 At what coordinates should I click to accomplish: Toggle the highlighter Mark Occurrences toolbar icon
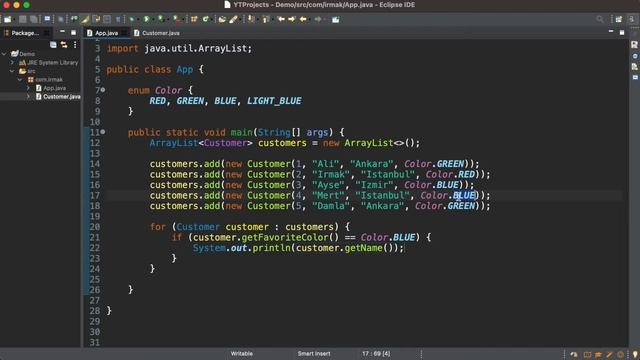(x=84, y=19)
